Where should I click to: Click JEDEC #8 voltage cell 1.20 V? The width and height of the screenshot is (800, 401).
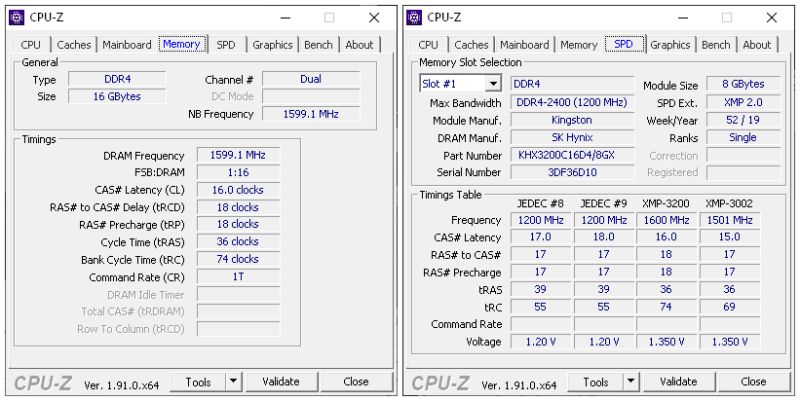click(x=540, y=341)
